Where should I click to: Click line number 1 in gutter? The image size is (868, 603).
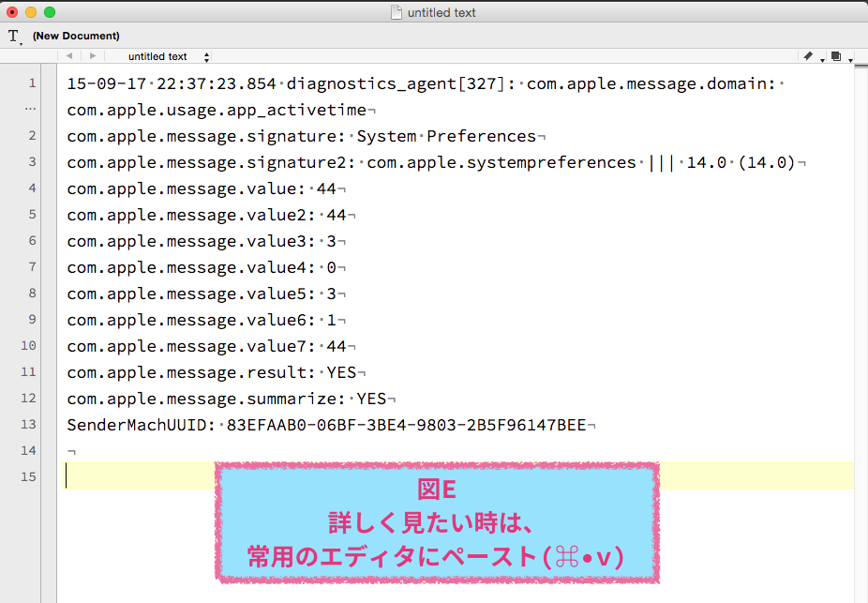(33, 83)
